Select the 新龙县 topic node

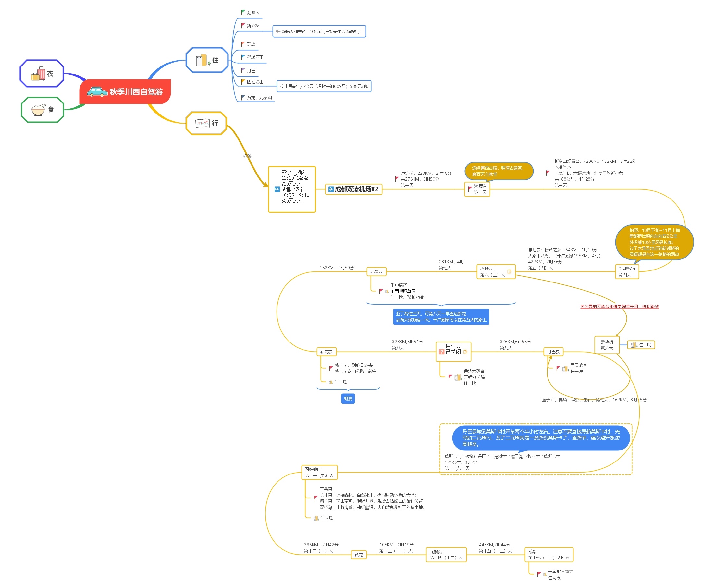tap(326, 352)
